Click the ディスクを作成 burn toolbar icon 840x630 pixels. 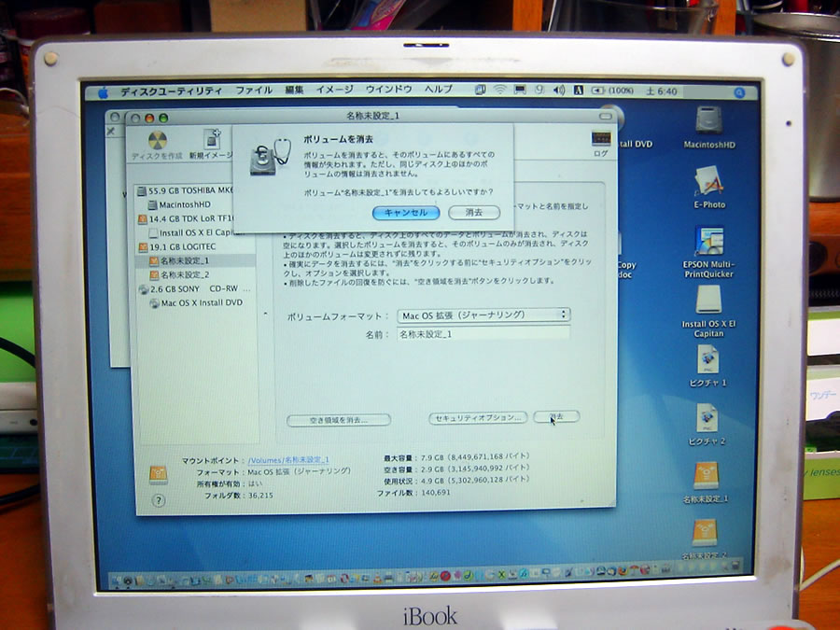click(157, 146)
